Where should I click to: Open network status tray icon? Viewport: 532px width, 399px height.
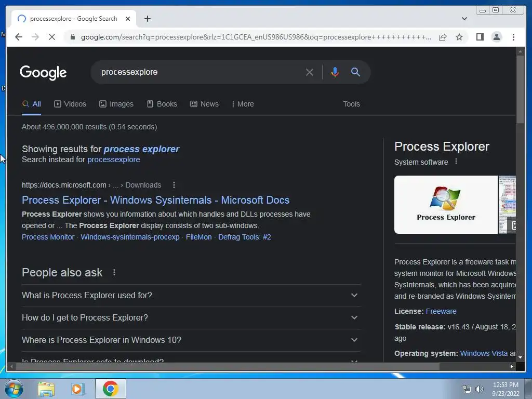pos(467,389)
